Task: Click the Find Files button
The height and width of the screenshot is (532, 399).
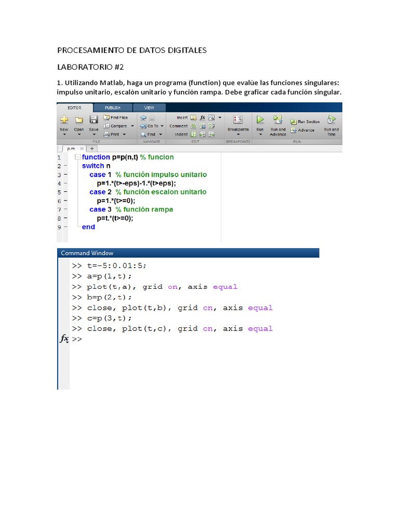Action: click(x=115, y=117)
